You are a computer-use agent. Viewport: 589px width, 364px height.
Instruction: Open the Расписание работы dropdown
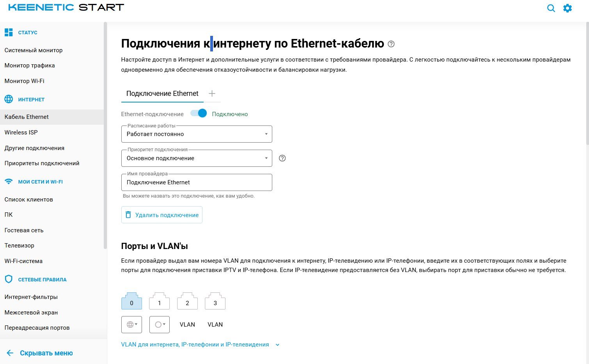coord(197,134)
